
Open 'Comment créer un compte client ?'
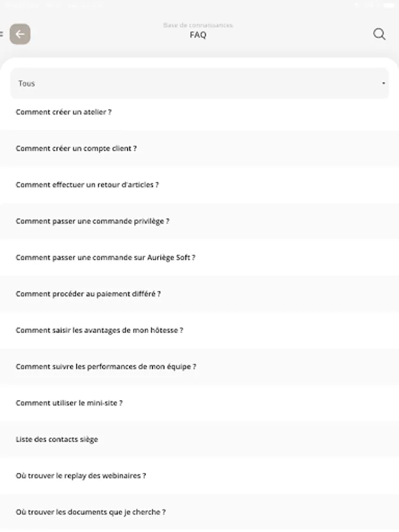click(x=76, y=148)
